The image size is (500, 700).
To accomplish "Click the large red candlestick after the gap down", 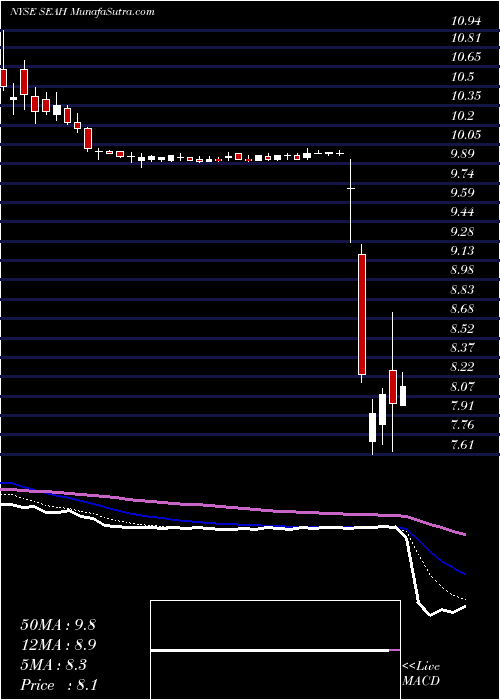I will [362, 314].
